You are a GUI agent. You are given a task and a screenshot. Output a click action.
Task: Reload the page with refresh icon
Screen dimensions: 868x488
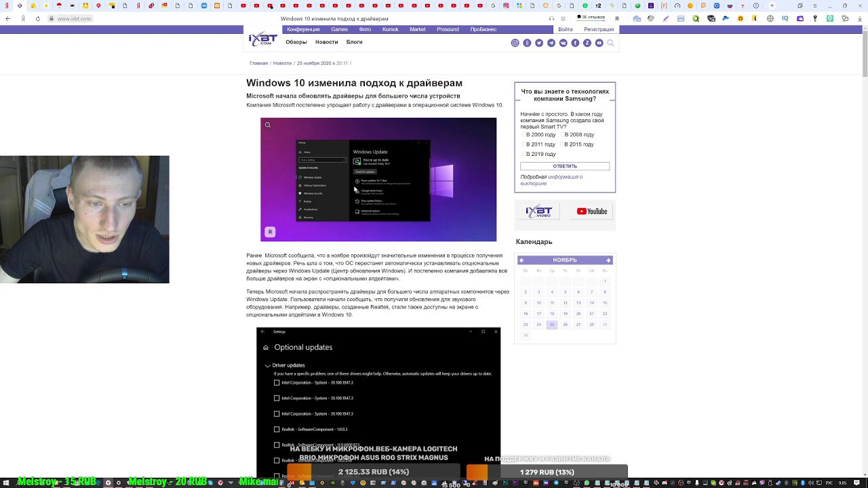pyautogui.click(x=37, y=18)
